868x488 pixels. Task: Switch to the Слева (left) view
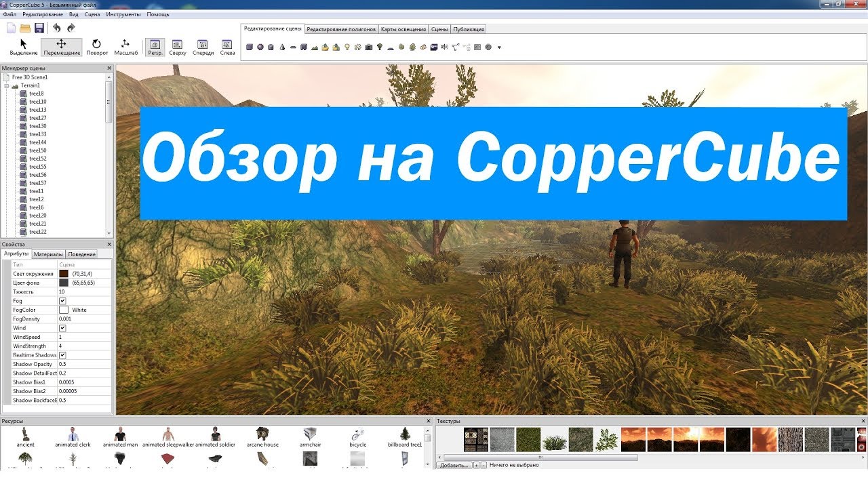point(227,47)
